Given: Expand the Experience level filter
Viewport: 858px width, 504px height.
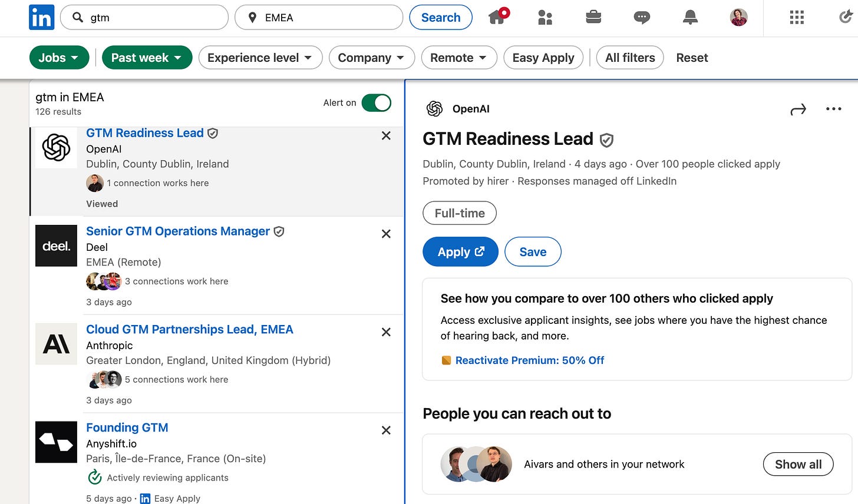Looking at the screenshot, I should click(x=260, y=58).
